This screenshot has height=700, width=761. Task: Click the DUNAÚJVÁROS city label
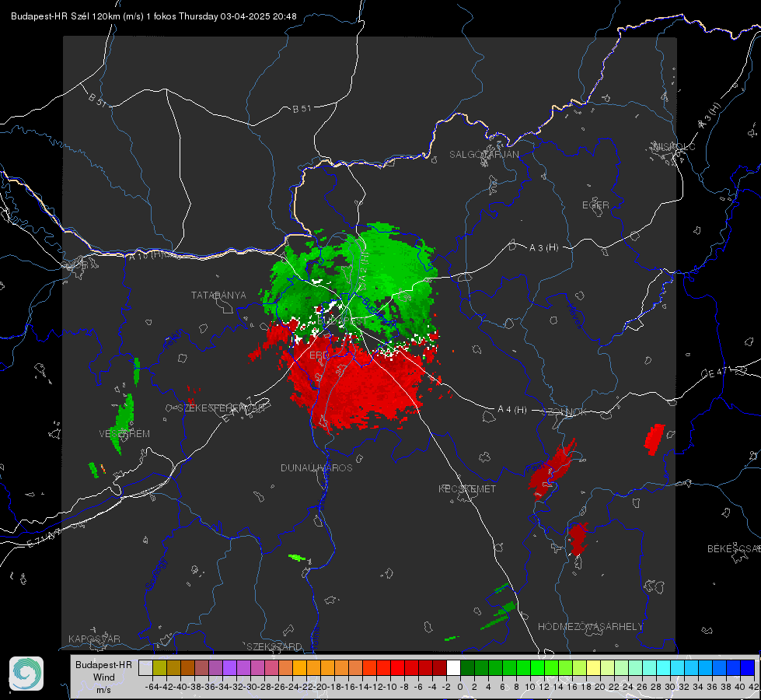[316, 467]
